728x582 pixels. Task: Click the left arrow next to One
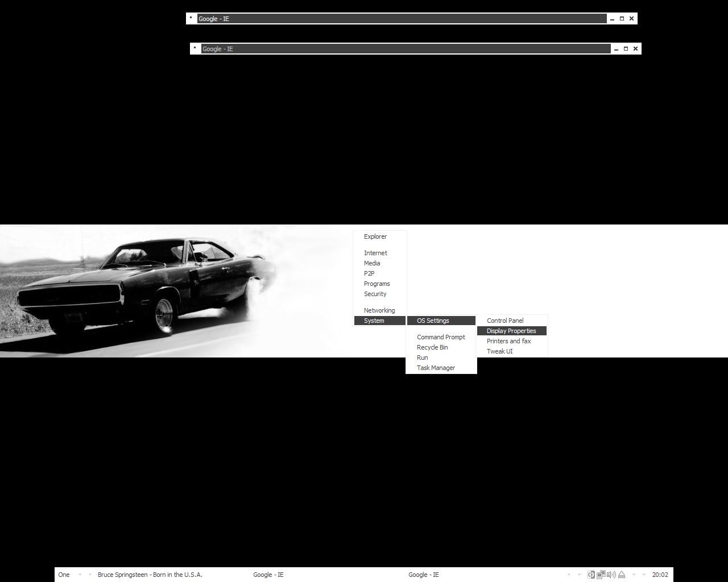point(80,575)
